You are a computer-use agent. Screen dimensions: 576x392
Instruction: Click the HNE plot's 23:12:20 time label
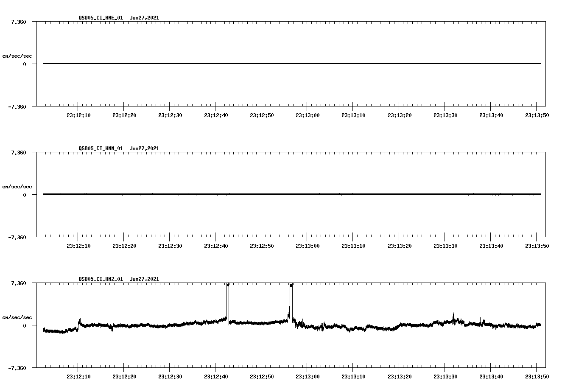click(x=124, y=115)
